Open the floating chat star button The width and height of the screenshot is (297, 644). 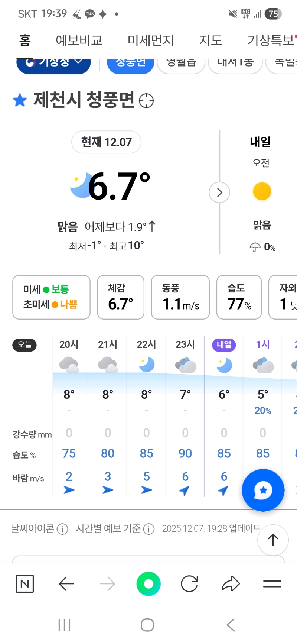[x=263, y=490]
